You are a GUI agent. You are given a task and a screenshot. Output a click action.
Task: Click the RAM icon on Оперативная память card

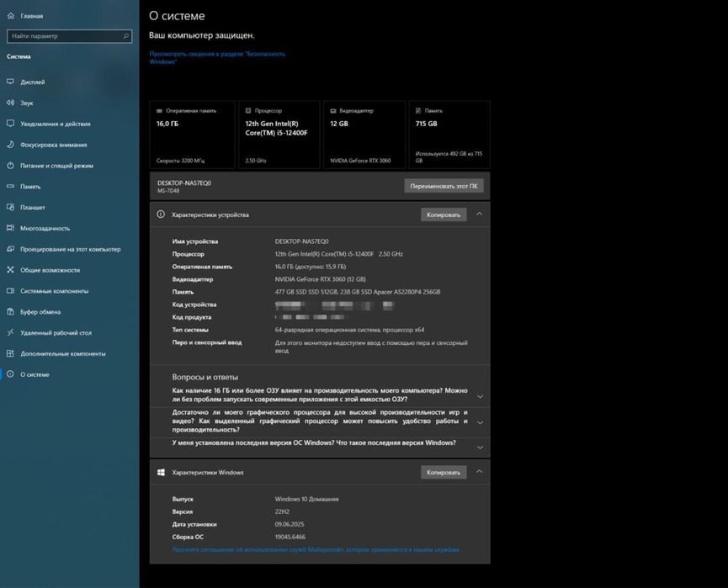(160, 111)
